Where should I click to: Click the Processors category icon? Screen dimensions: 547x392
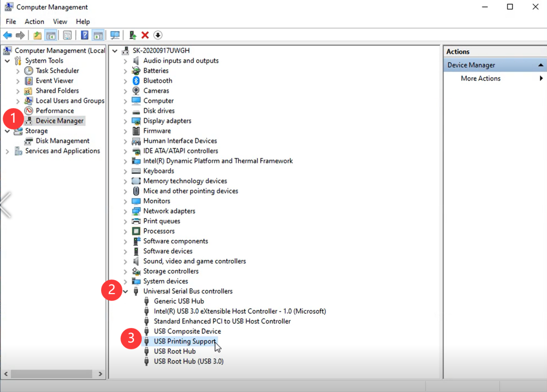(x=136, y=231)
